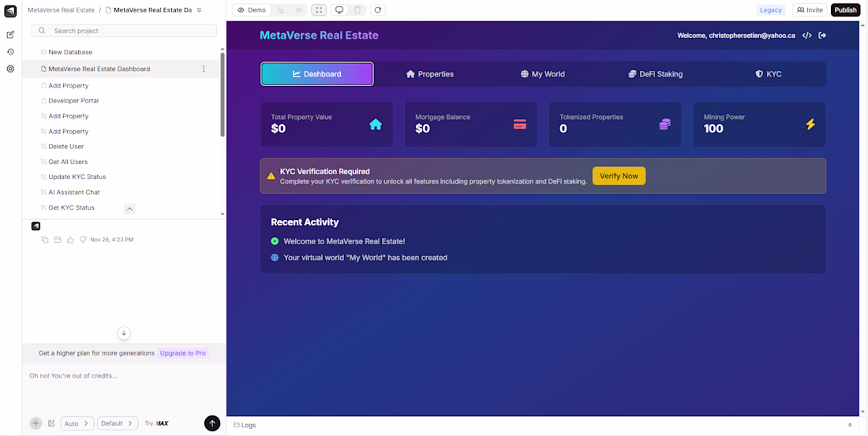This screenshot has width=868, height=436.
Task: Copy the chat message with copy icon
Action: click(46, 240)
